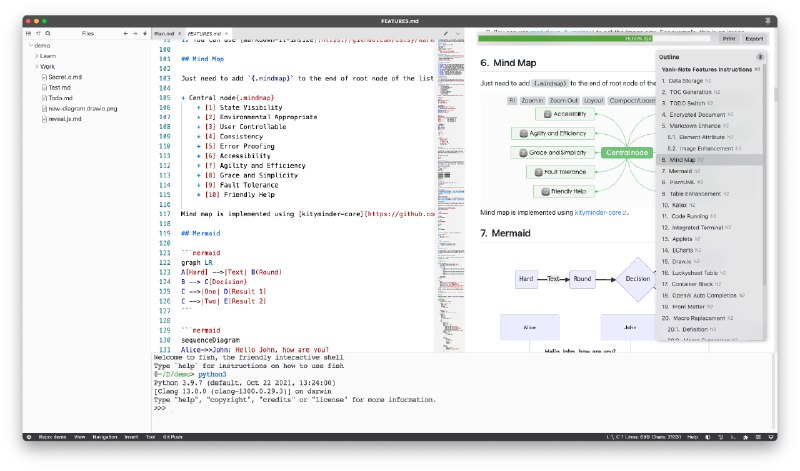The image size is (800, 471).
Task: Click the Print button
Action: tap(729, 38)
